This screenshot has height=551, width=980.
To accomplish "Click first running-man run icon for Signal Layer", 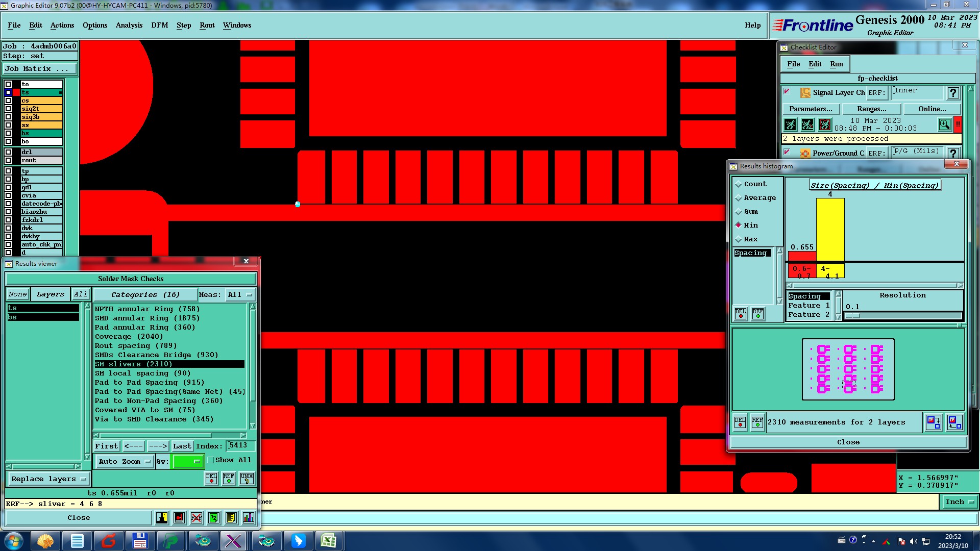I will (790, 124).
